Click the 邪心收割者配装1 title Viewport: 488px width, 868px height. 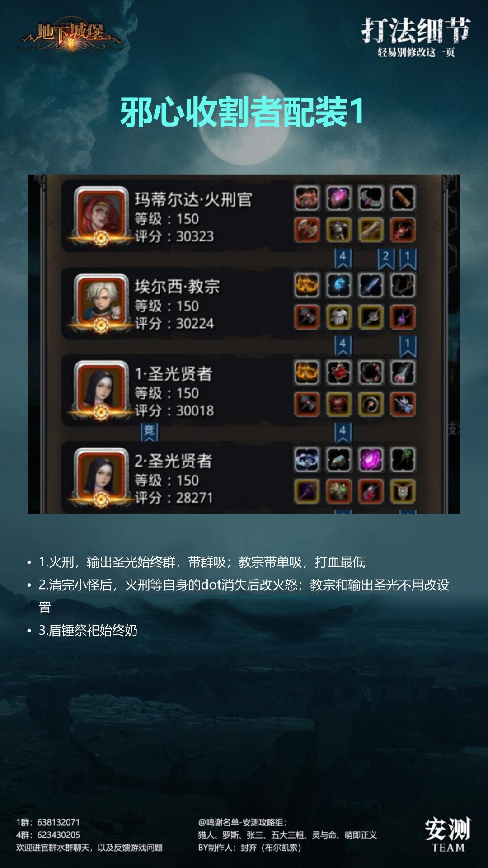pos(242,112)
